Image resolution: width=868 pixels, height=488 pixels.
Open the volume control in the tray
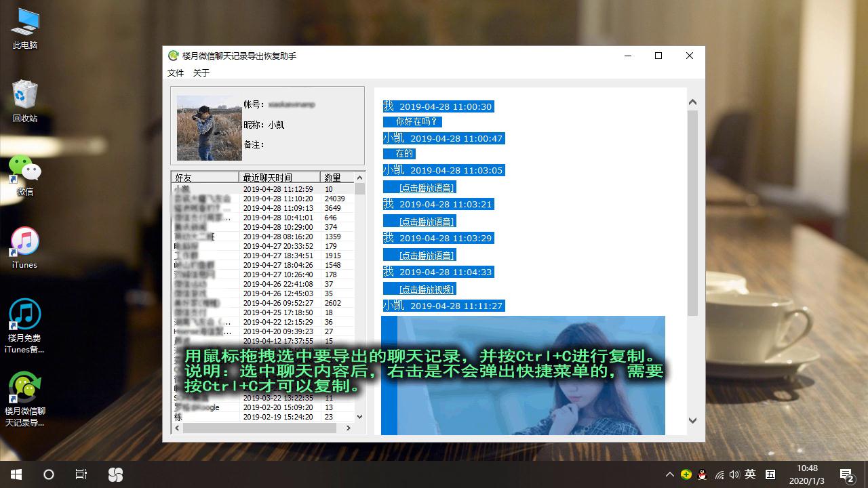734,474
